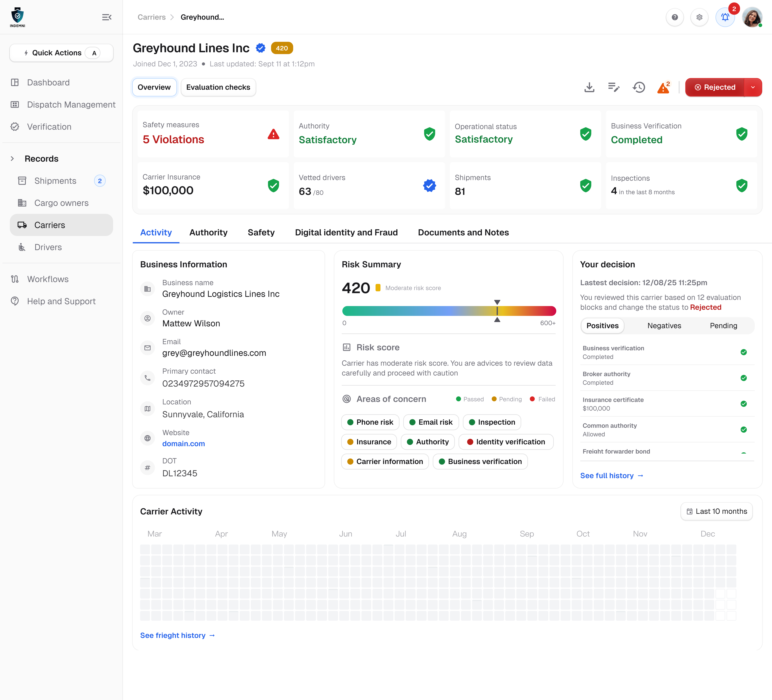Screen dimensions: 772x700
Task: Open the history clock icon
Action: click(639, 87)
